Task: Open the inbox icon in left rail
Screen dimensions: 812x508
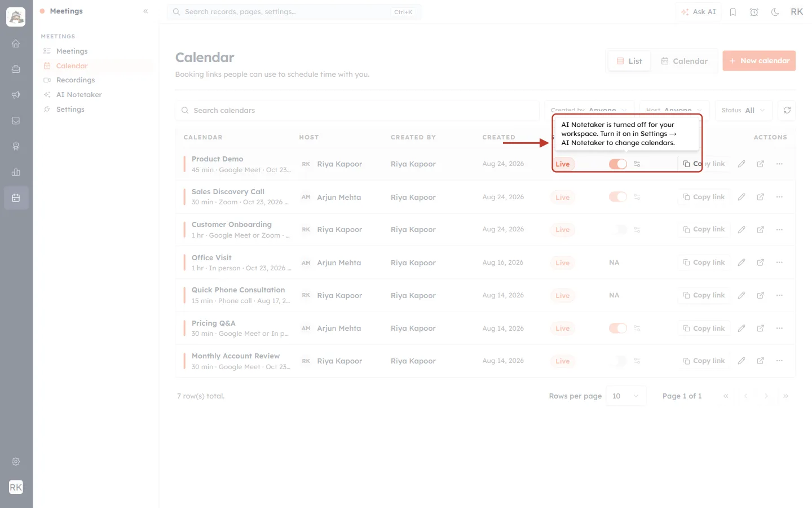Action: click(16, 121)
